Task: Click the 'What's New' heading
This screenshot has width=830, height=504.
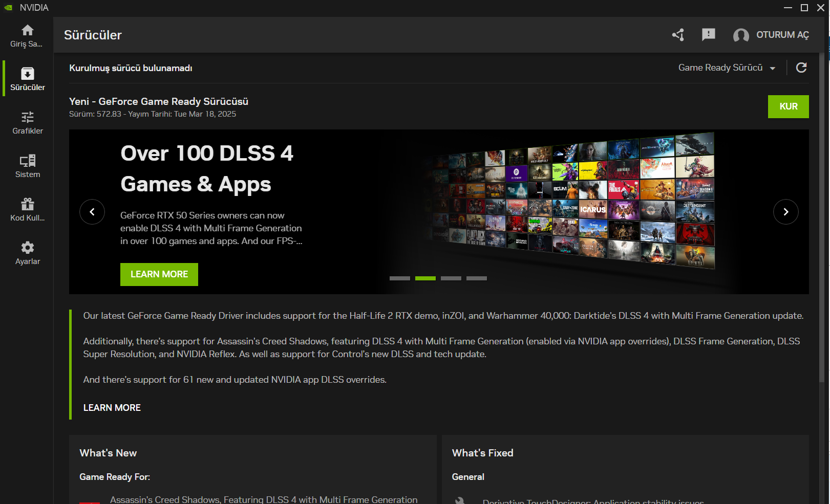Action: tap(108, 453)
